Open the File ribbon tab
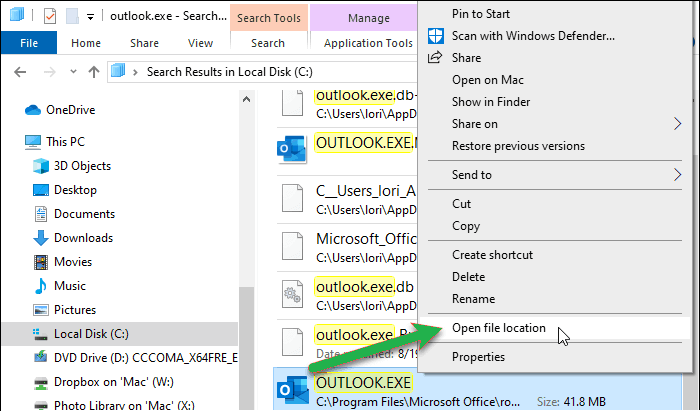Image resolution: width=700 pixels, height=411 pixels. 29,43
